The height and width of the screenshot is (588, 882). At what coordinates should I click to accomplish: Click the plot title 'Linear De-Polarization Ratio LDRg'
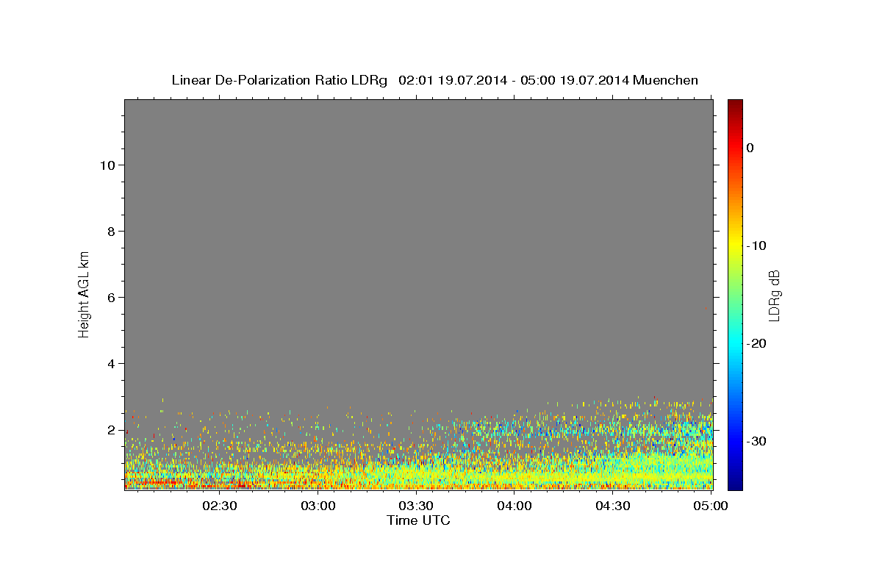(x=279, y=80)
